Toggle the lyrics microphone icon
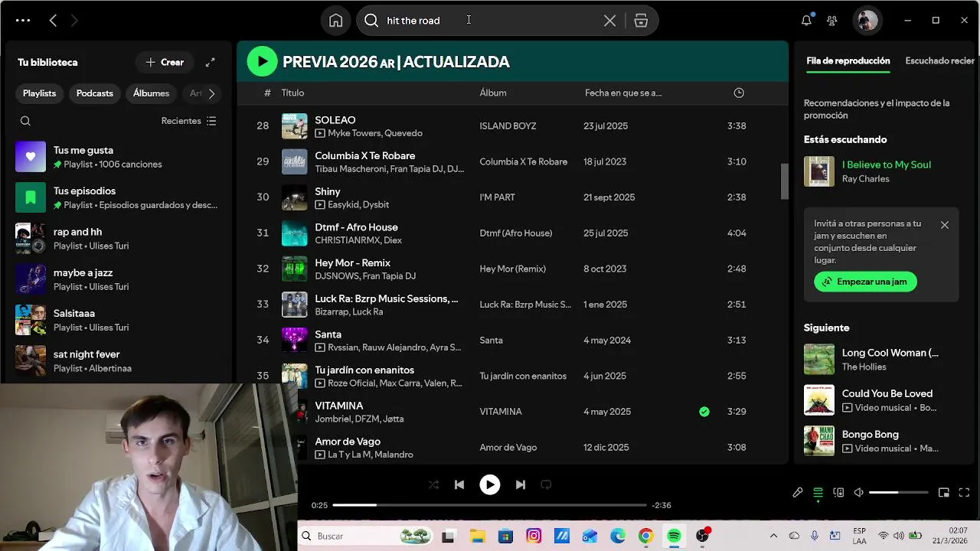The image size is (980, 551). (x=797, y=493)
